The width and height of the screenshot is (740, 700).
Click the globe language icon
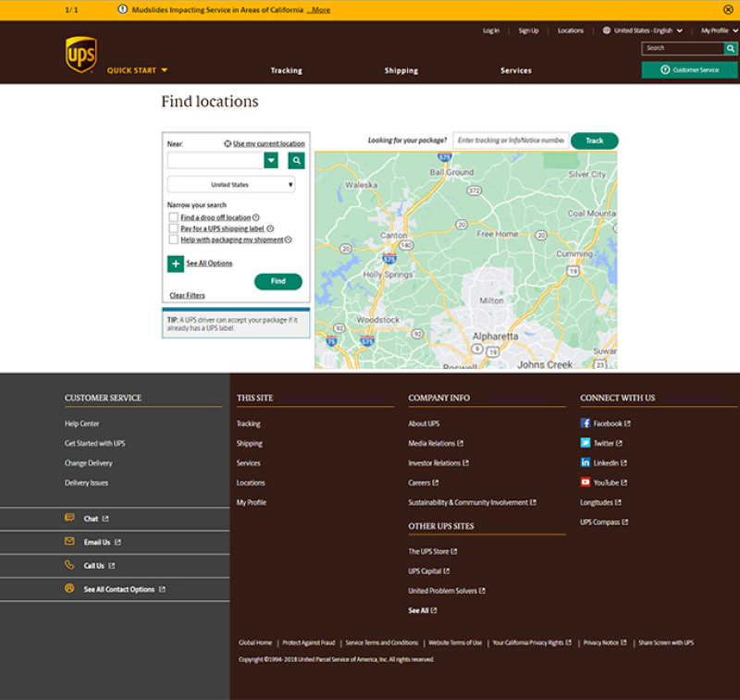607,31
